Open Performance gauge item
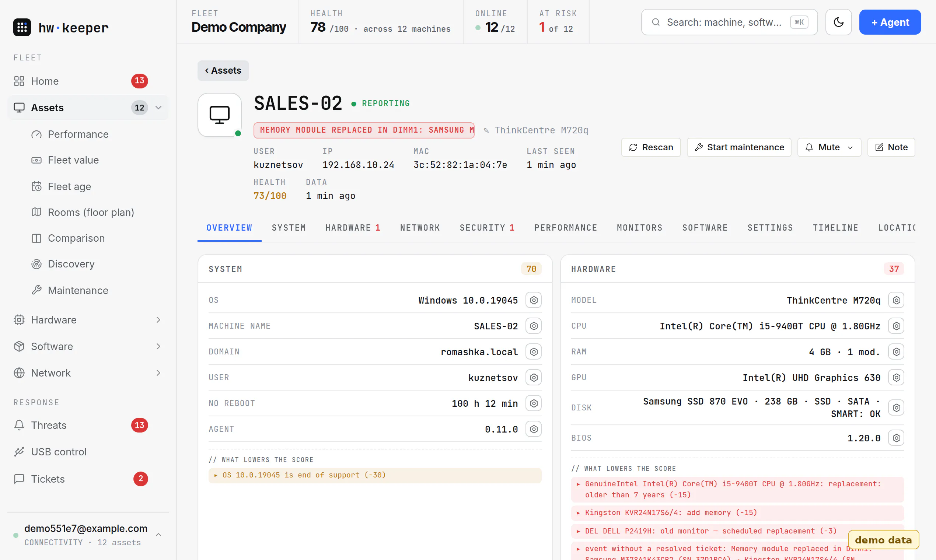This screenshot has width=936, height=560. (78, 134)
